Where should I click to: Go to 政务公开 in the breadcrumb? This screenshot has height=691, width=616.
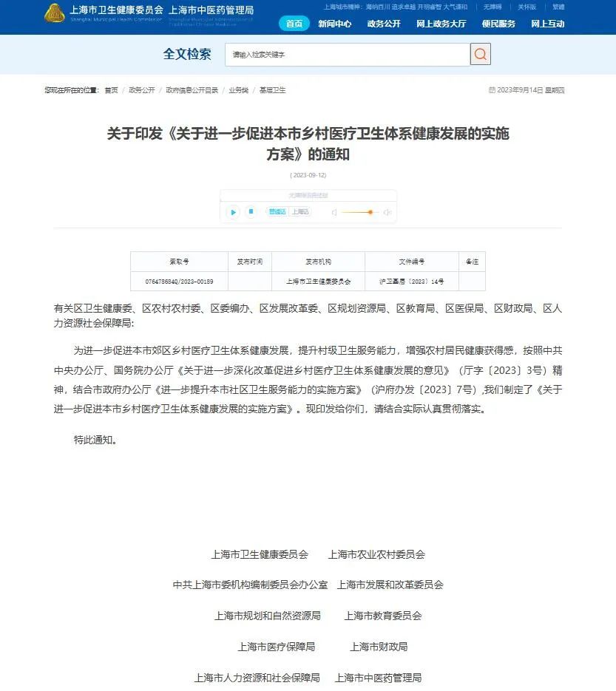click(141, 90)
